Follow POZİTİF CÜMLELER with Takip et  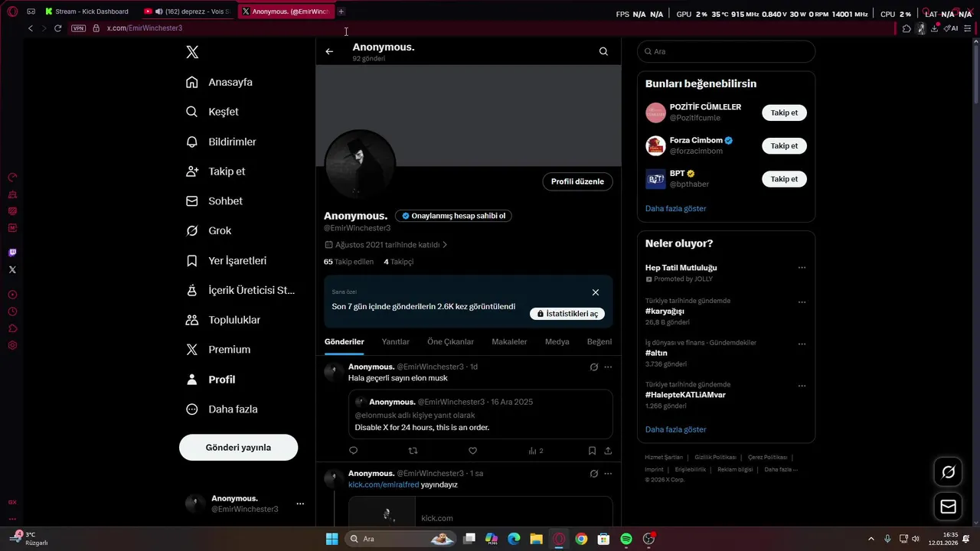tap(784, 112)
